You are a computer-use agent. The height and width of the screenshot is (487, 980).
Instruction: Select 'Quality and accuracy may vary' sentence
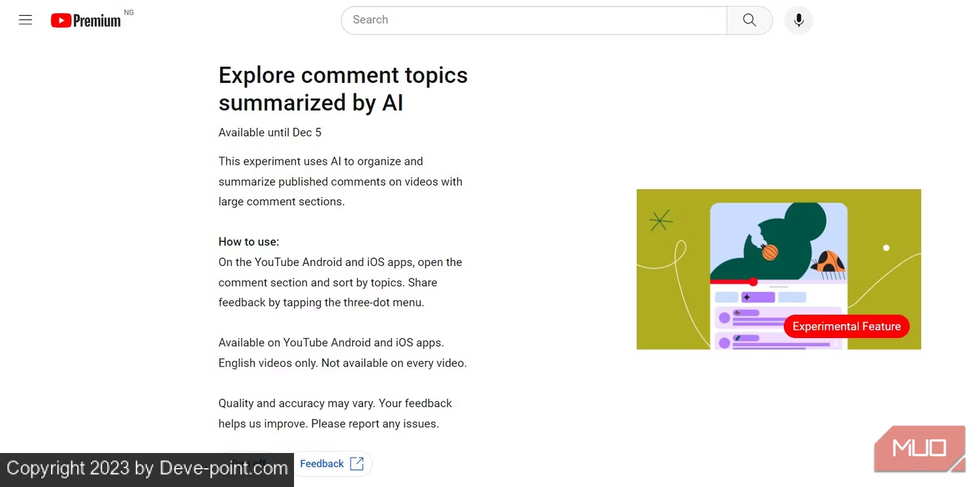point(297,403)
